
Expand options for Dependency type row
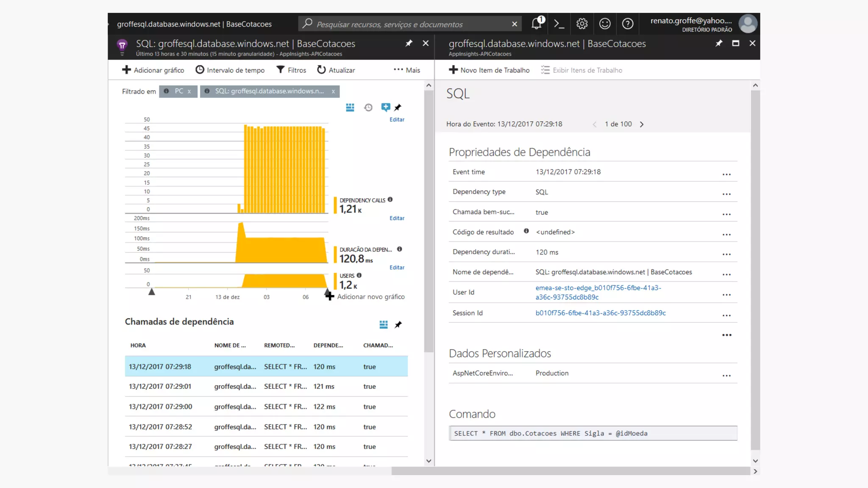click(x=726, y=194)
